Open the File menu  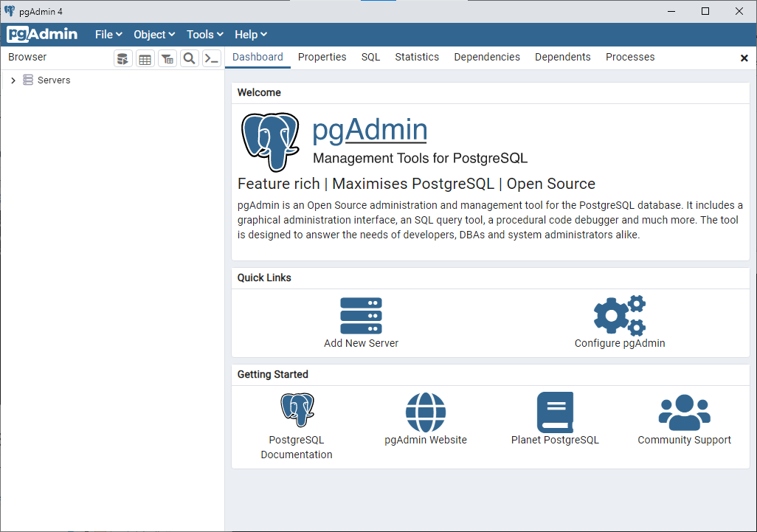click(108, 35)
